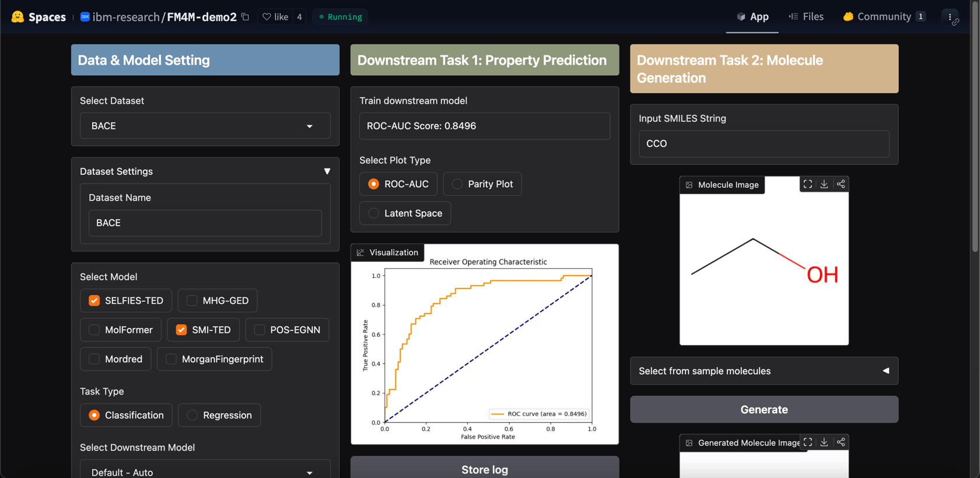Check the MorganFingerprint model option

point(171,359)
